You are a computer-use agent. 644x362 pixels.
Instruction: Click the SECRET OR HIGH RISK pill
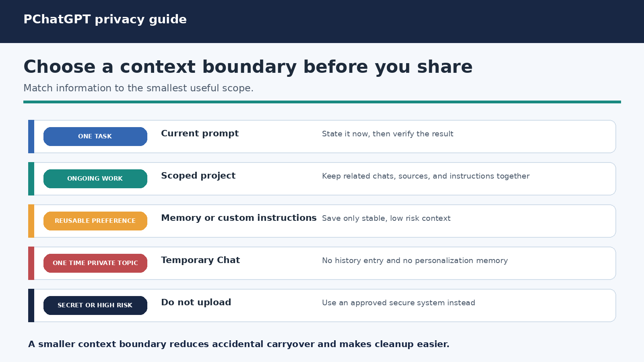point(95,305)
